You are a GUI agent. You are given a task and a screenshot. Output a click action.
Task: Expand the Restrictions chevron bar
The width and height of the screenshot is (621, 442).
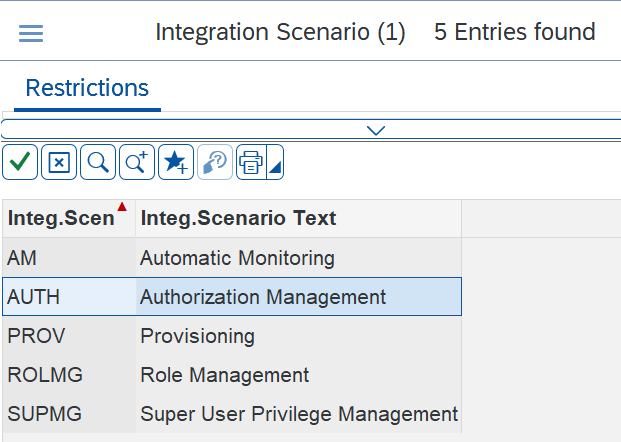(376, 130)
